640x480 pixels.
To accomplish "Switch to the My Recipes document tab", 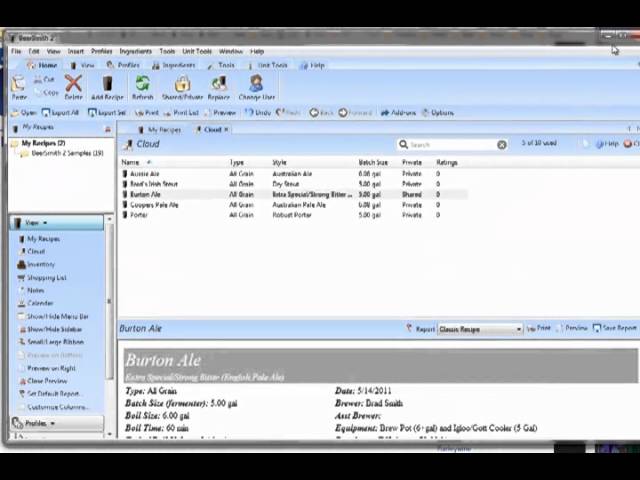I will point(159,130).
